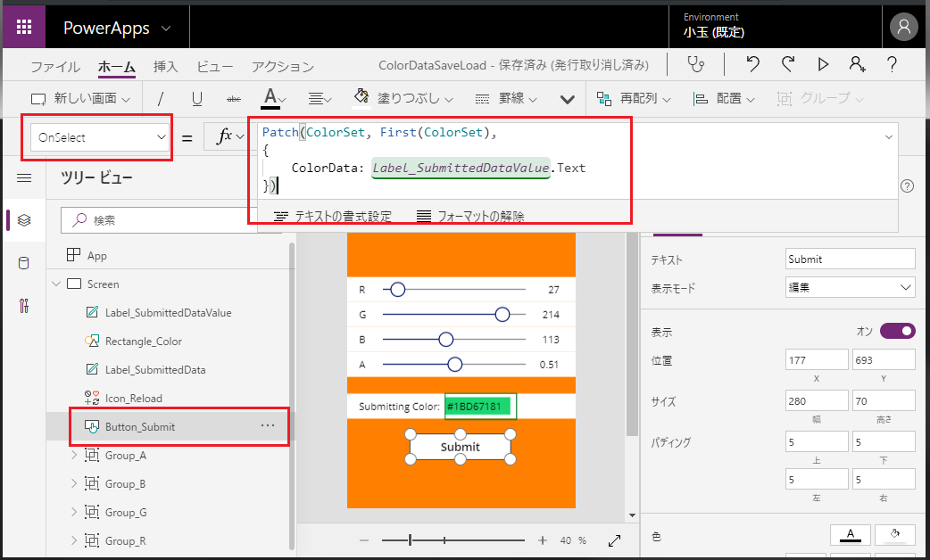Open text alignment options
The image size is (930, 560).
click(320, 98)
